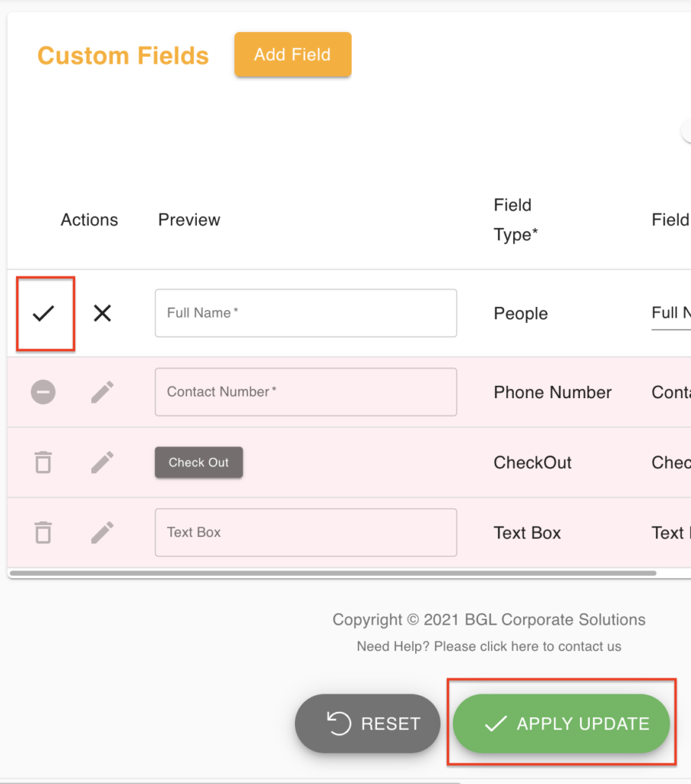Click the Check Out preview button

[198, 462]
